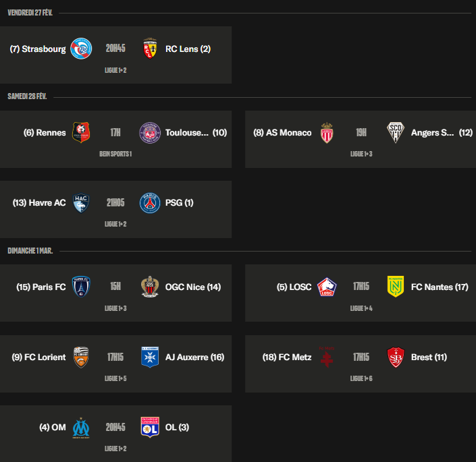Open the 20H45 Strasbourg–Lens kickoff time

115,49
